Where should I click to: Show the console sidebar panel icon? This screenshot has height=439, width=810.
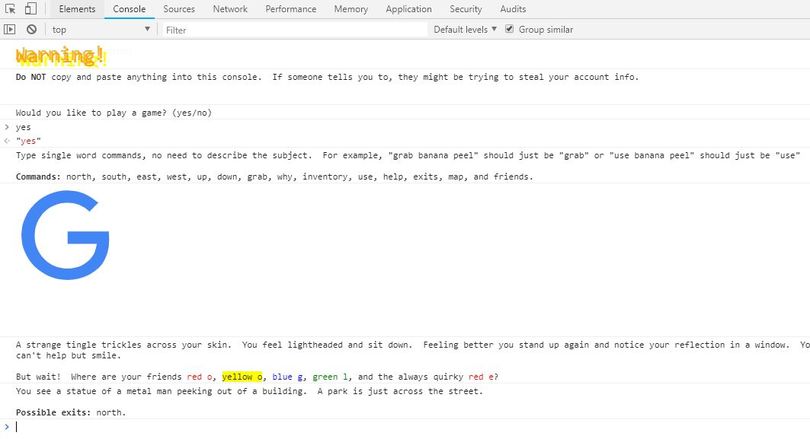pos(9,29)
